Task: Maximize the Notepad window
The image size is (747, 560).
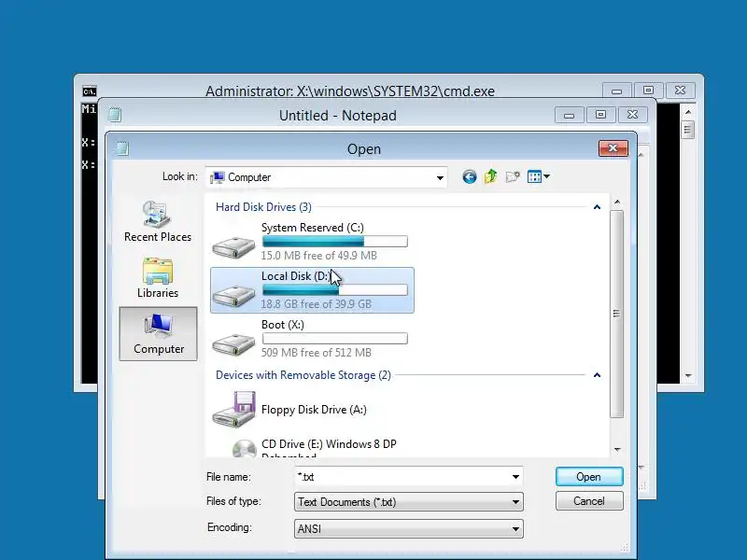Action: point(600,115)
